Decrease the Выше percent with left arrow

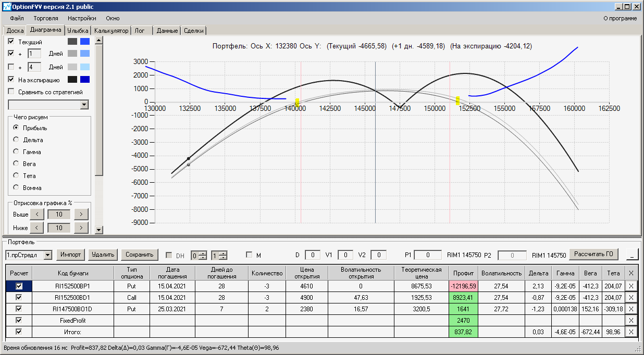38,214
